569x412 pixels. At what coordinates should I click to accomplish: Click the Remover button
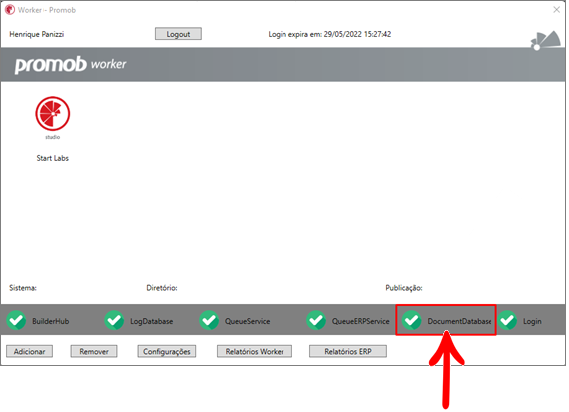click(x=94, y=351)
